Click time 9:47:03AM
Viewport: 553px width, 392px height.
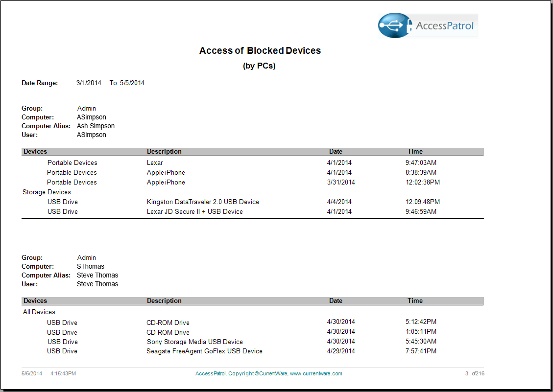point(421,163)
